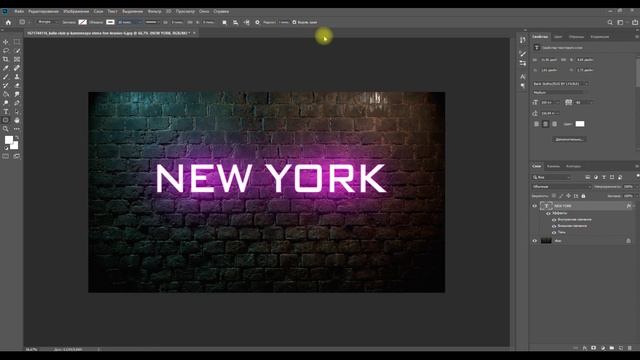
Task: Click the lock all padlock icon
Action: pos(583,196)
